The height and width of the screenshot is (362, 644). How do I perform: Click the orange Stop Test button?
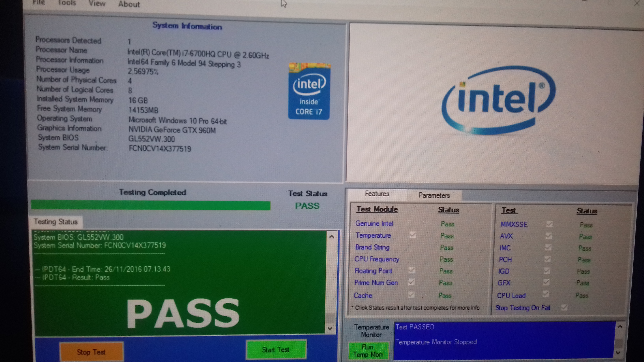(91, 352)
